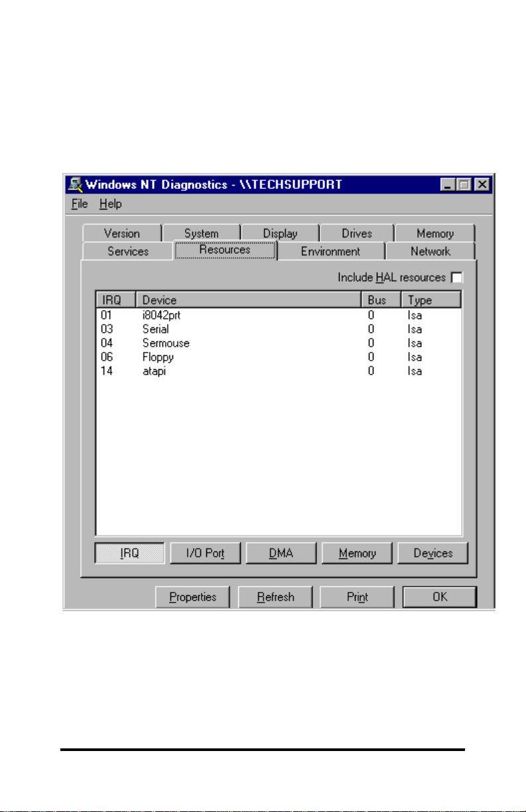The height and width of the screenshot is (812, 526).
Task: Open Properties for the selected resource
Action: point(192,597)
